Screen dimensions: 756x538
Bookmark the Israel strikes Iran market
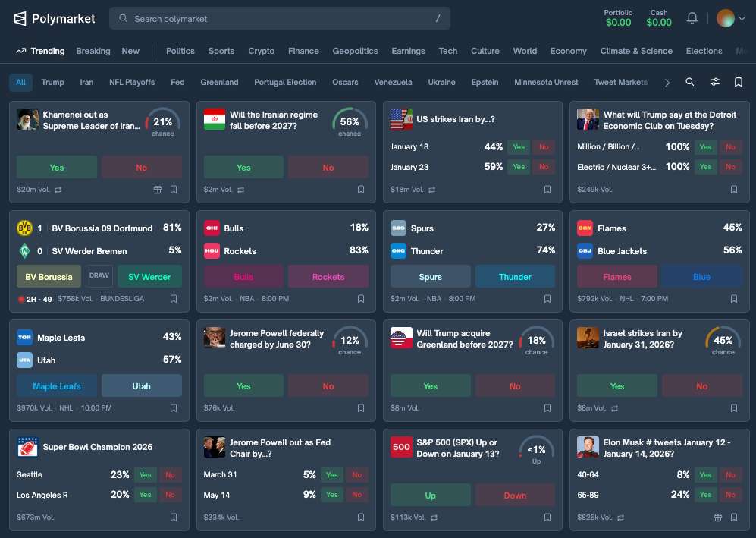point(734,408)
